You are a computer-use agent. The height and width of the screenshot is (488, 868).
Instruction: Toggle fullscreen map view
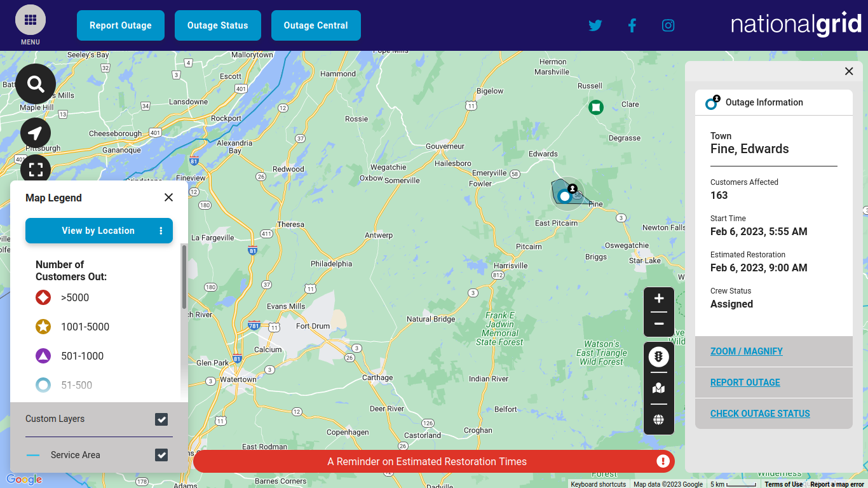pos(36,169)
